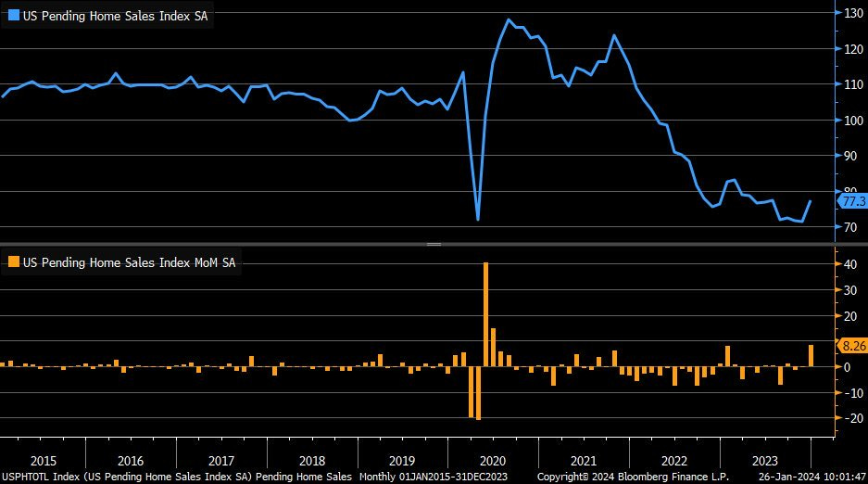Click the blue legend swatch for Index SA
Viewport: 868px width, 484px height.
(14, 16)
